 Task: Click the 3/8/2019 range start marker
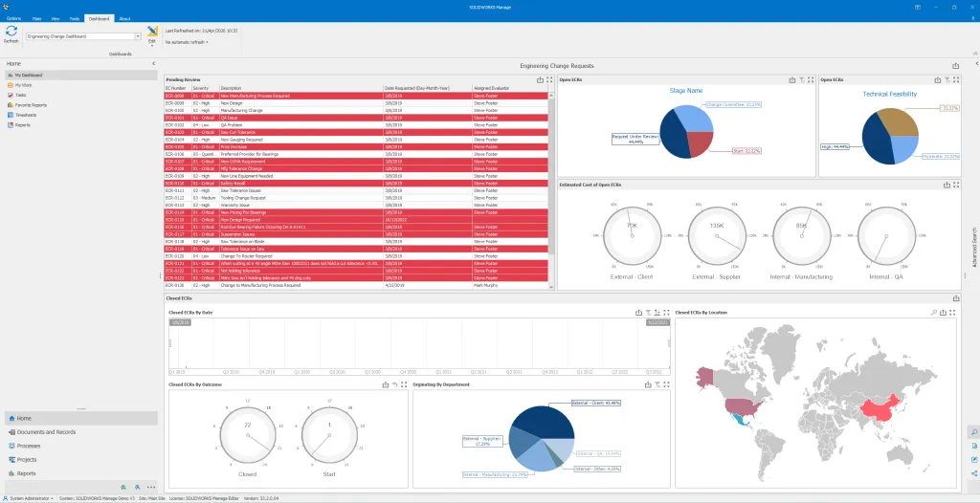tap(179, 322)
